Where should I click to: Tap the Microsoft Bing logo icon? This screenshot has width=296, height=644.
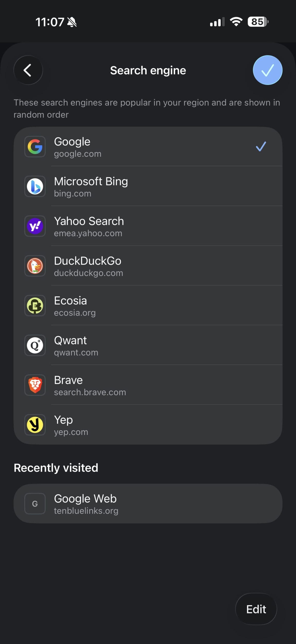(35, 187)
